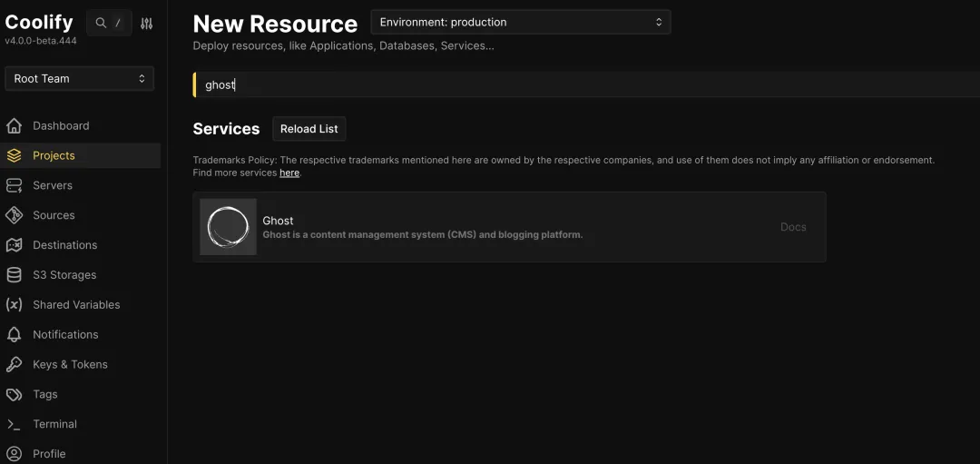Open the Ghost service Docs link
The image size is (980, 464).
coord(793,227)
